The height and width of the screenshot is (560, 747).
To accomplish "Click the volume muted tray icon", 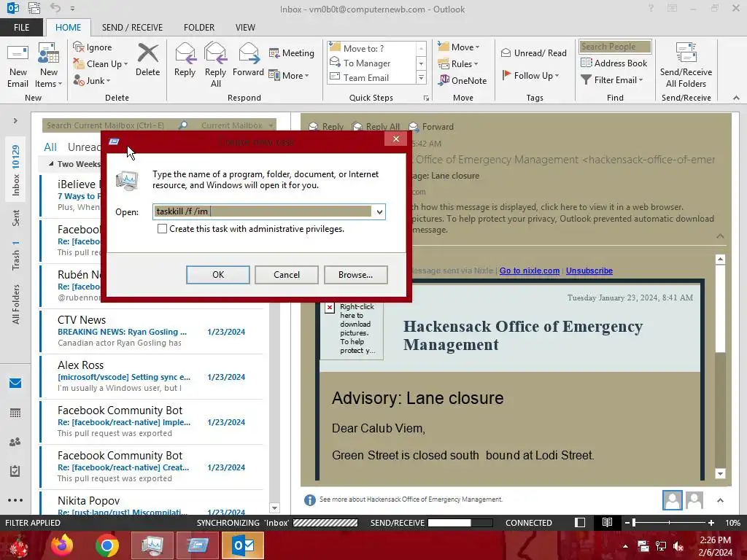I will [x=678, y=546].
